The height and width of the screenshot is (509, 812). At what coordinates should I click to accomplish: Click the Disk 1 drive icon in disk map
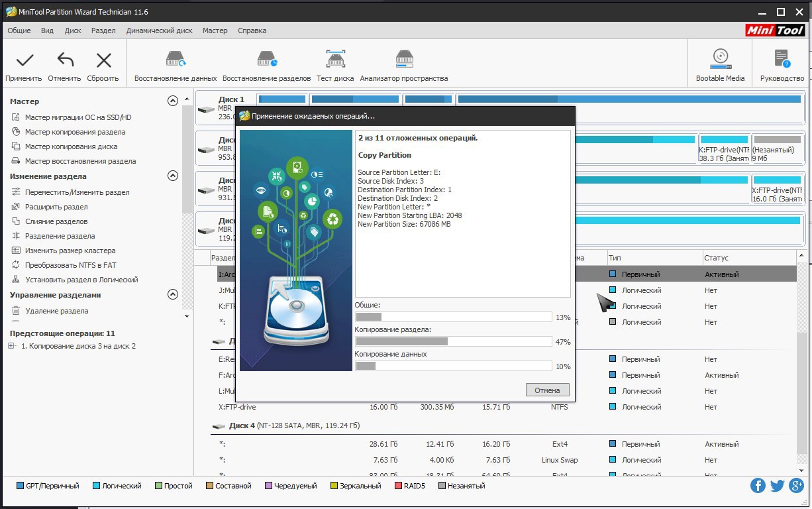(207, 109)
